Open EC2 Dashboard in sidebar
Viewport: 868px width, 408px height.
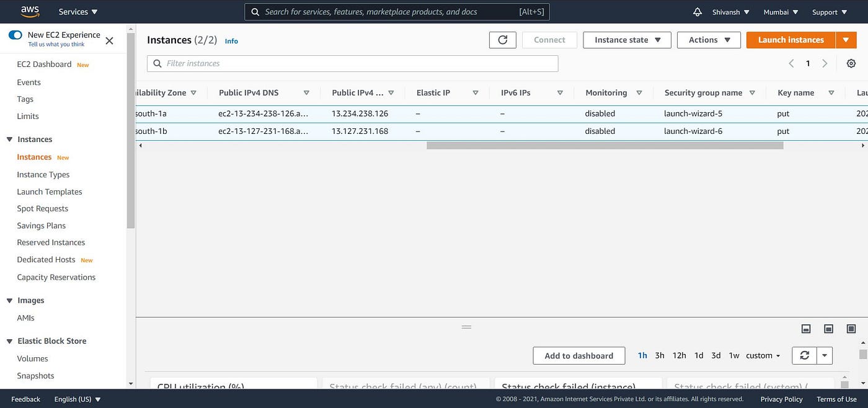(44, 64)
